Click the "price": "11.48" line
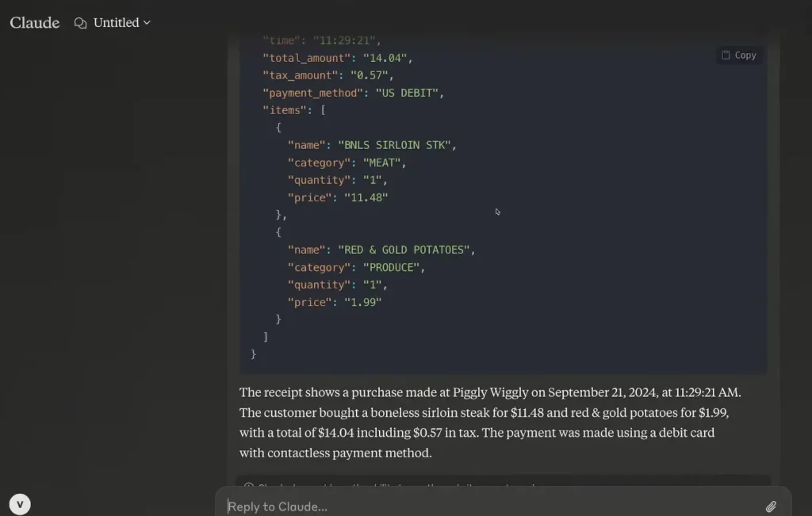 pyautogui.click(x=338, y=197)
